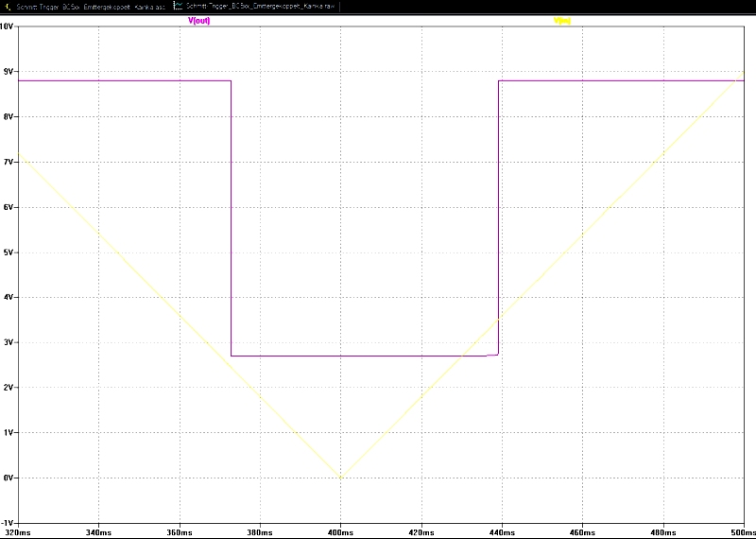756x539 pixels.
Task: Click the 10V label on the vertical axis
Action: pyautogui.click(x=8, y=26)
